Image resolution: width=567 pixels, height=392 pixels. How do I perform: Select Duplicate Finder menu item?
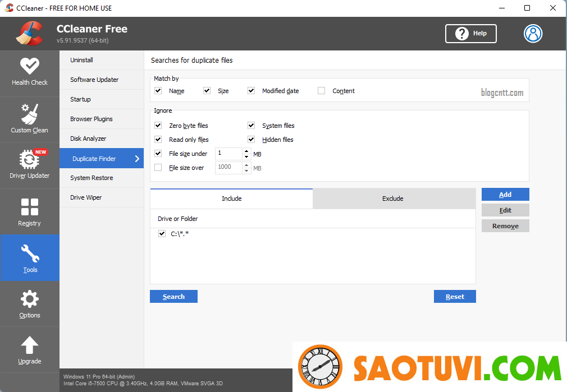point(102,158)
